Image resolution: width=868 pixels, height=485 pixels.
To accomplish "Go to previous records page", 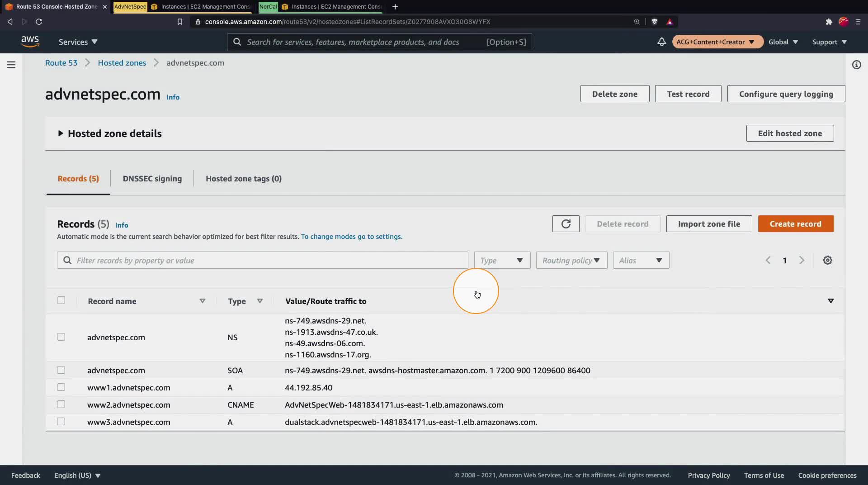I will click(x=768, y=260).
